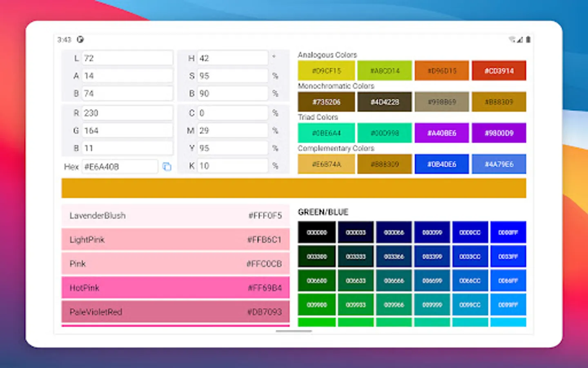Tap the battery icon in status bar
The width and height of the screenshot is (588, 368).
point(528,40)
